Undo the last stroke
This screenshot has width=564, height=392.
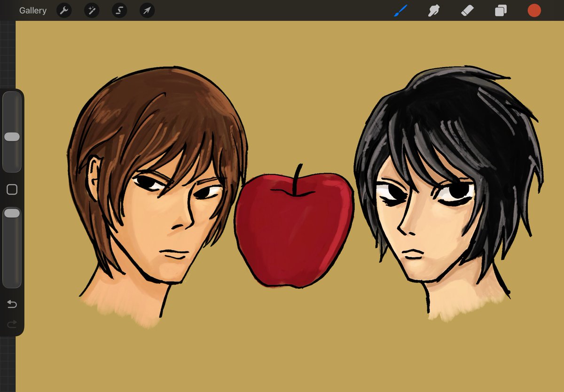12,304
